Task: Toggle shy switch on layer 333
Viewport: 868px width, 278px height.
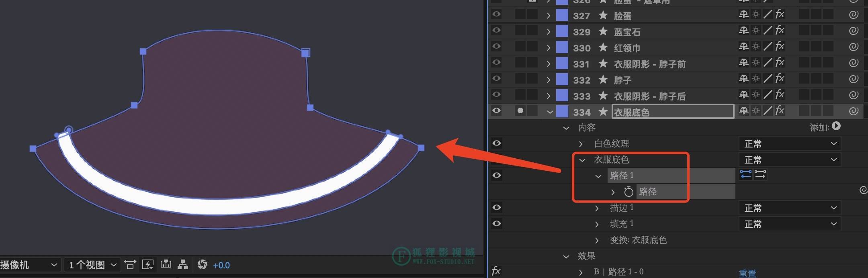Action: [743, 95]
